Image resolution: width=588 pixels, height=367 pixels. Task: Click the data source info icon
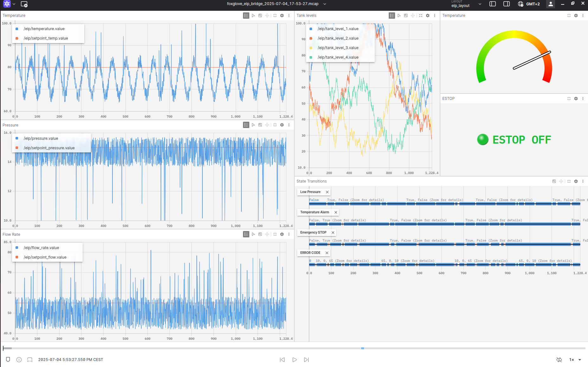point(19,360)
